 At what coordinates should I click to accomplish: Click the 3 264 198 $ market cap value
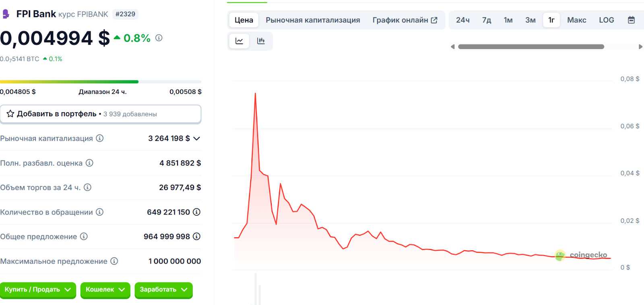[x=169, y=138]
